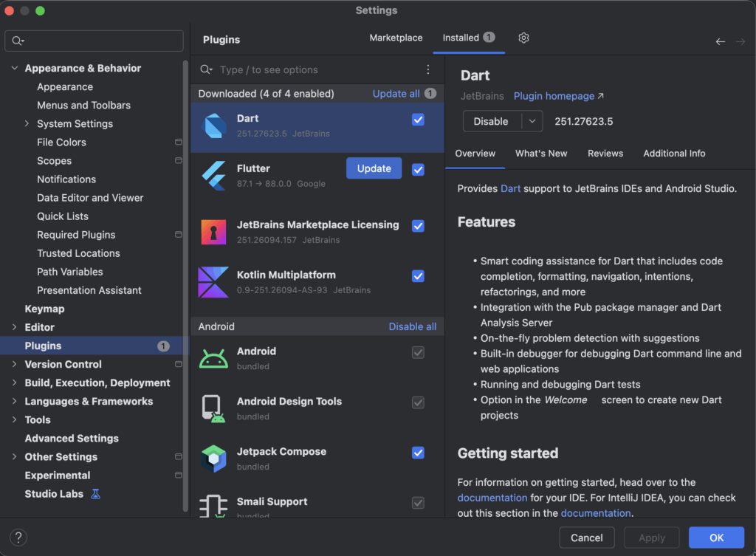Click the Kotlin Multiplatform plugin icon

(214, 282)
